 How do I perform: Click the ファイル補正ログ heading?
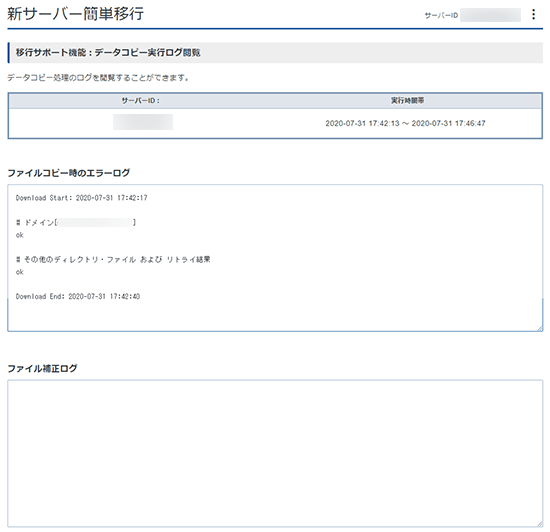click(x=42, y=368)
